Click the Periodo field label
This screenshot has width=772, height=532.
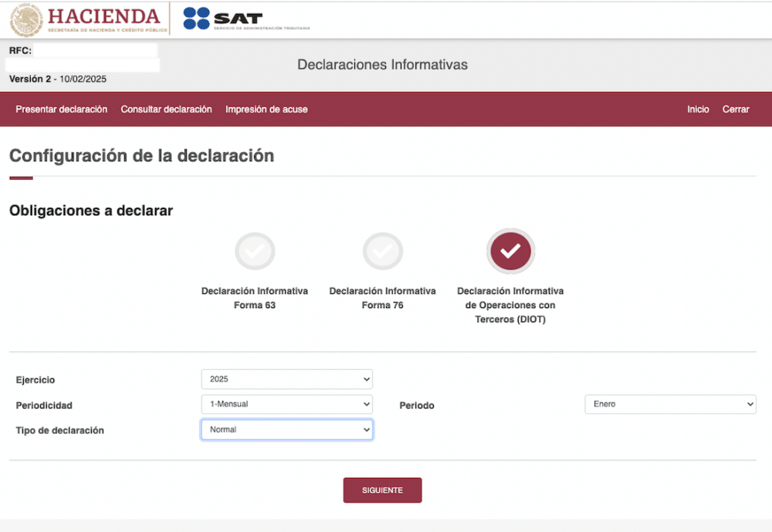417,405
